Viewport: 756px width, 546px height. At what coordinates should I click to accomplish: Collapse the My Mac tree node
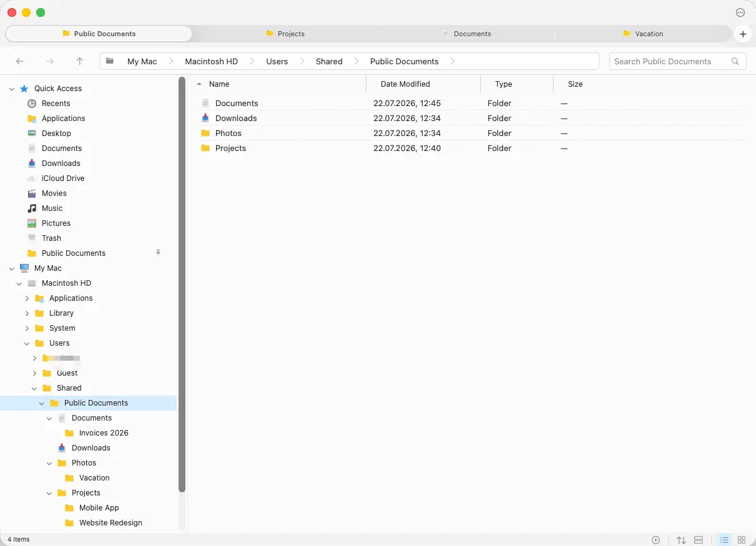12,268
